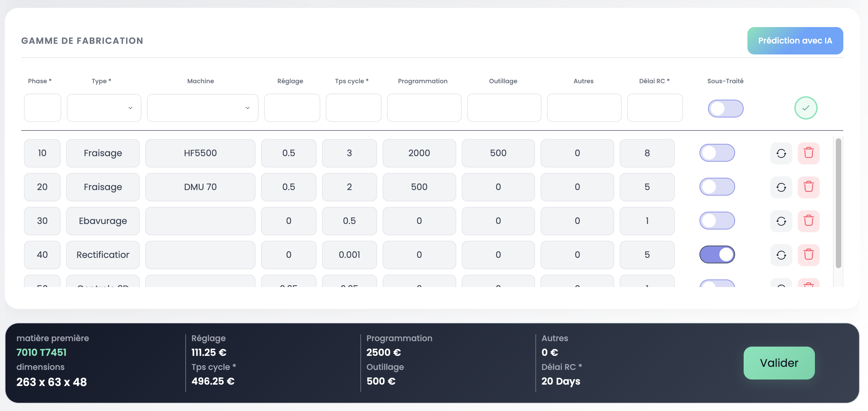This screenshot has width=868, height=411.
Task: Delete the Rectification row
Action: click(808, 255)
